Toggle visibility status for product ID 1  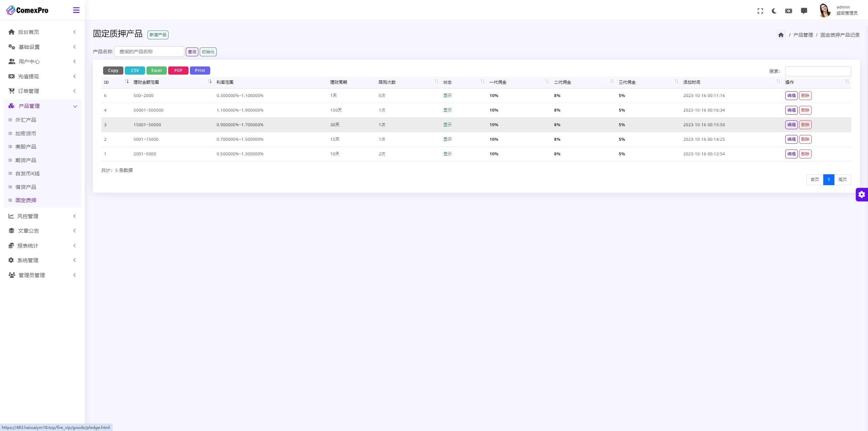(448, 154)
